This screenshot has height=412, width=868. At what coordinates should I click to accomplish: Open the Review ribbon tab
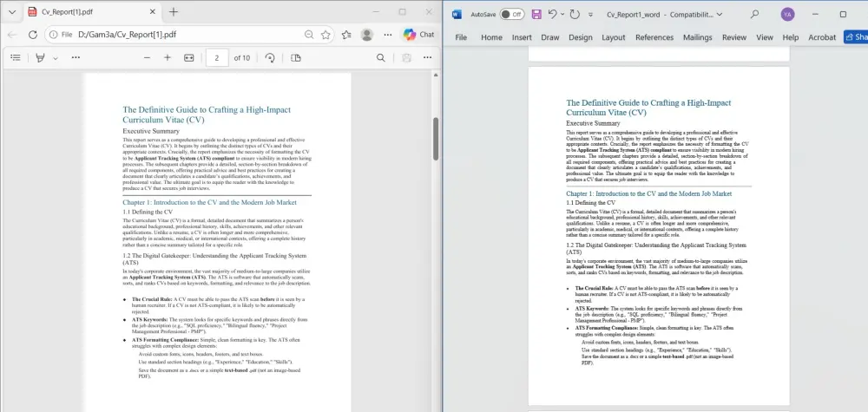pyautogui.click(x=734, y=37)
